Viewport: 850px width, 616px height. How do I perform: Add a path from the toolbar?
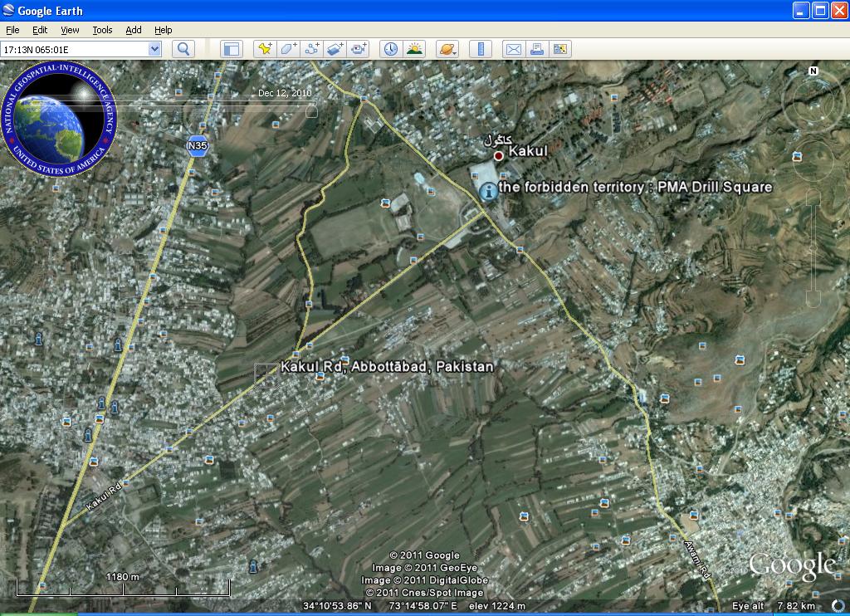click(312, 49)
